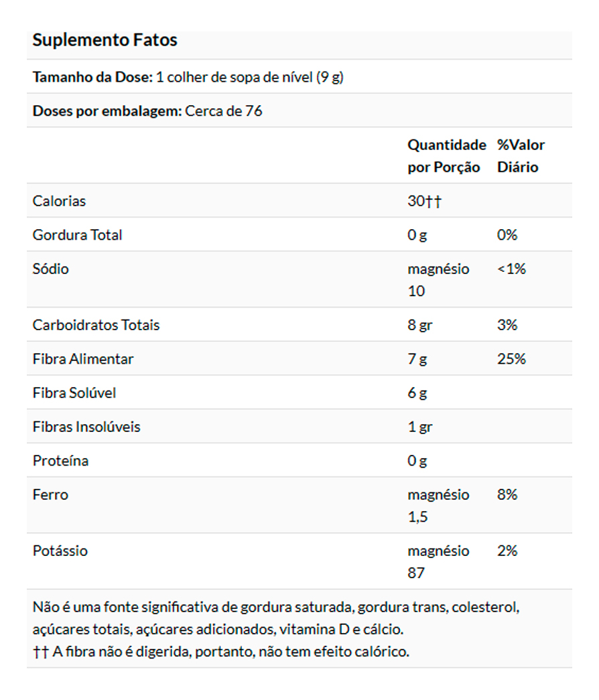
Task: Click the "Suplemento Fatos" heading
Action: pyautogui.click(x=105, y=40)
